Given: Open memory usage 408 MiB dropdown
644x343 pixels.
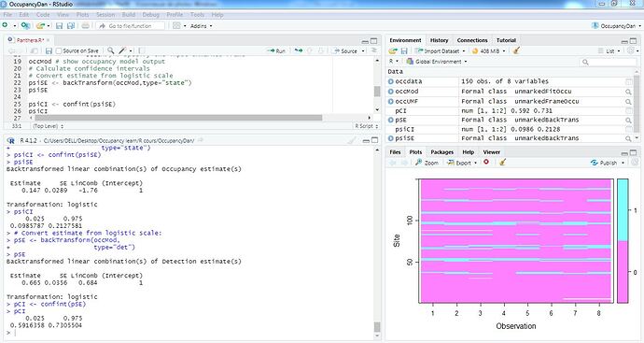Looking at the screenshot, I should [x=489, y=50].
